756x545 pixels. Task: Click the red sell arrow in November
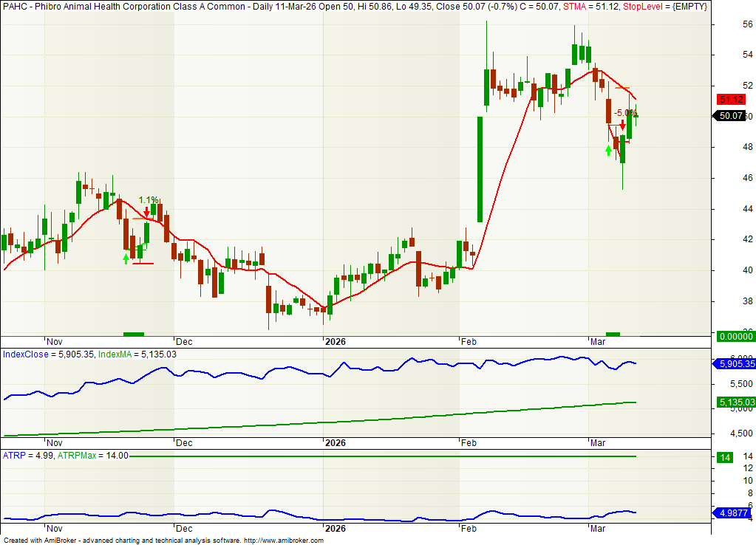tap(146, 213)
